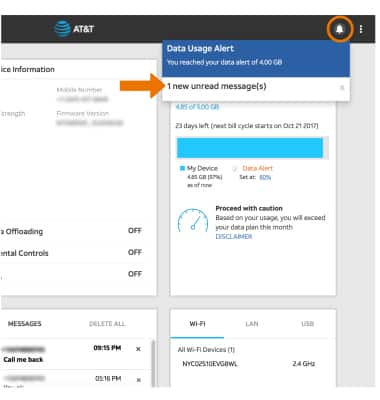Delete the 09:15 PM message
Screen dimensions: 380x400
click(138, 349)
